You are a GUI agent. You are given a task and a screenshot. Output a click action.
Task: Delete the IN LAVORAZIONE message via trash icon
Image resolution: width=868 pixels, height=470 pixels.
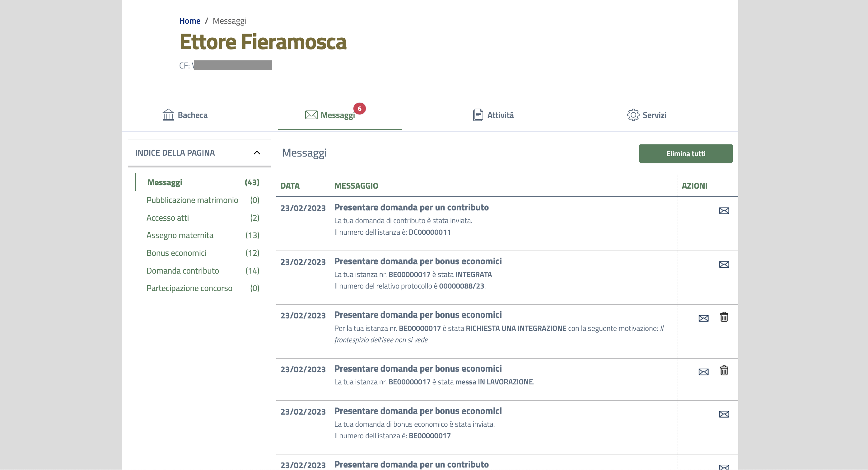[724, 370]
